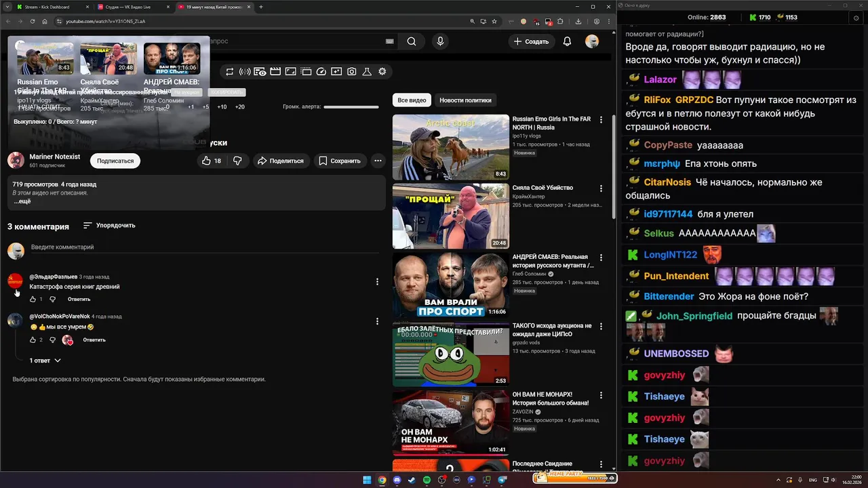Open Chrome extensions puzzle icon
This screenshot has width=868, height=488.
point(559,21)
